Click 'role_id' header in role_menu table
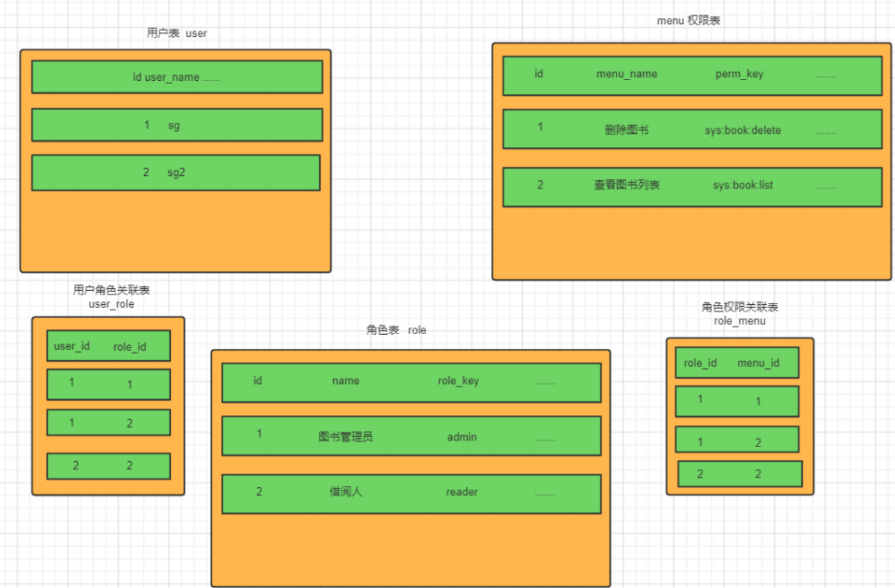 pos(700,363)
